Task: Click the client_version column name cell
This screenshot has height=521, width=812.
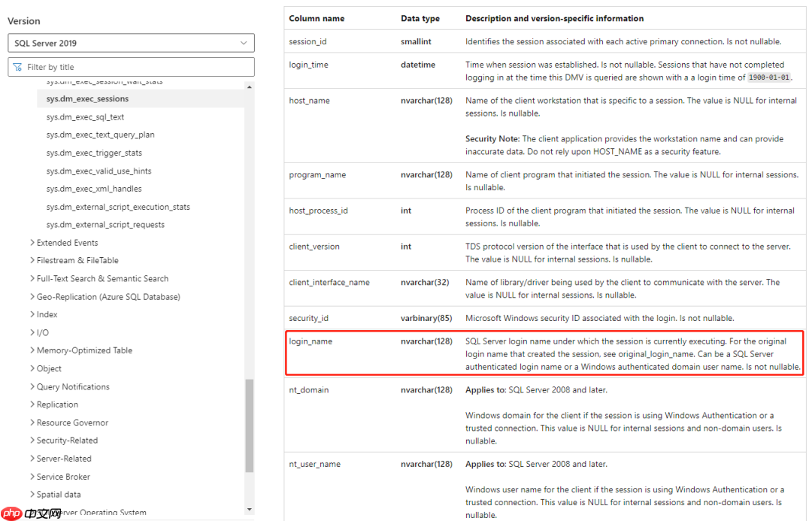Action: tap(314, 246)
